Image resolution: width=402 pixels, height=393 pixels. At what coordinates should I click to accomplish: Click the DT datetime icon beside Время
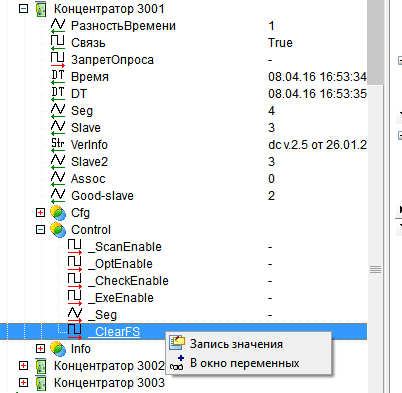click(x=58, y=77)
